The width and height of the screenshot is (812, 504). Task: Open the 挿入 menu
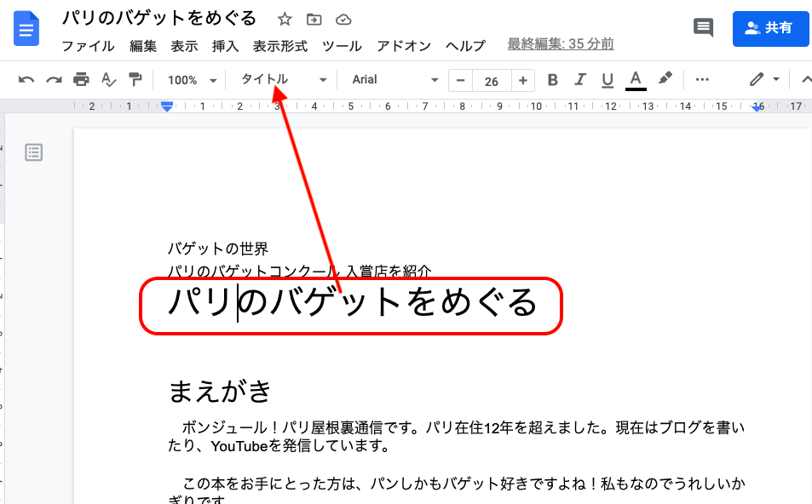(x=225, y=46)
